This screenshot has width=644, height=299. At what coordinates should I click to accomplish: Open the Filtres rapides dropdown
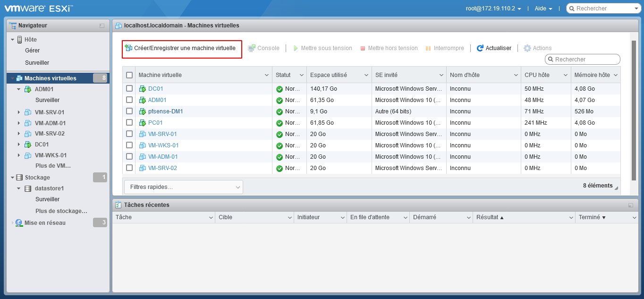(183, 187)
